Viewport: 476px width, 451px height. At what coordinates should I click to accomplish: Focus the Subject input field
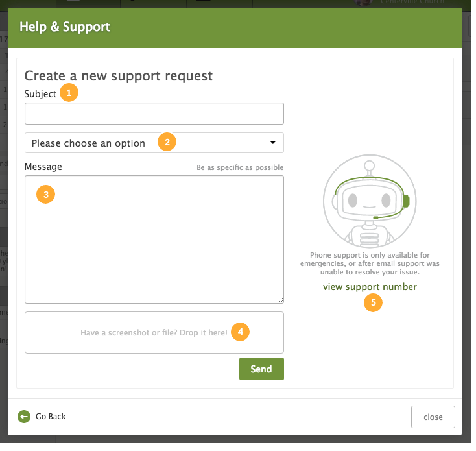pyautogui.click(x=154, y=114)
